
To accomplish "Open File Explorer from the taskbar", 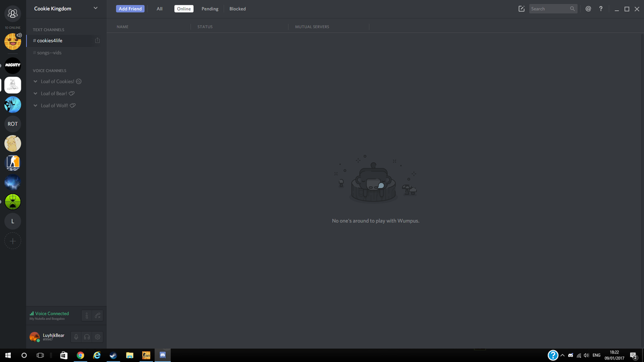I will pyautogui.click(x=130, y=356).
